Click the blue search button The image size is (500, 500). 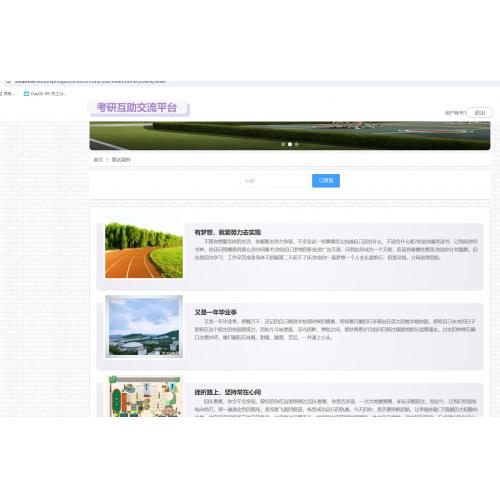point(326,181)
